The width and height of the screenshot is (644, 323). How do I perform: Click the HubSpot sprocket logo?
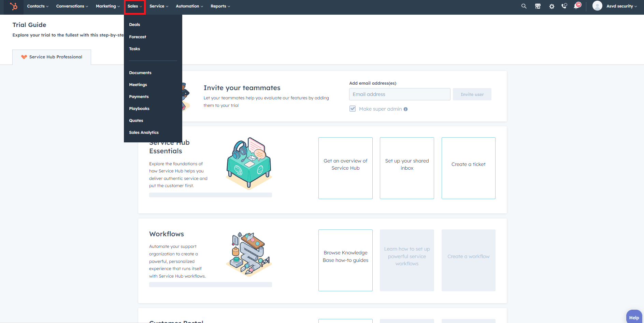(14, 6)
